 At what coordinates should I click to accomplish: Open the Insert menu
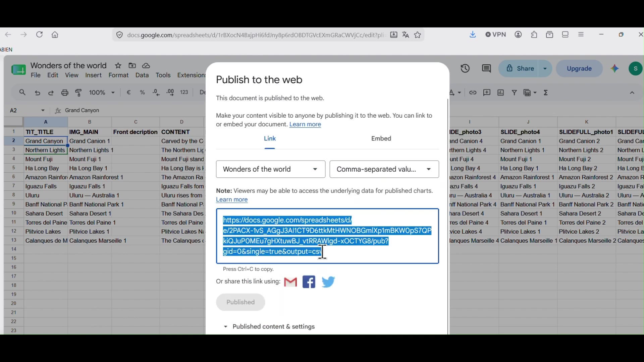click(94, 75)
